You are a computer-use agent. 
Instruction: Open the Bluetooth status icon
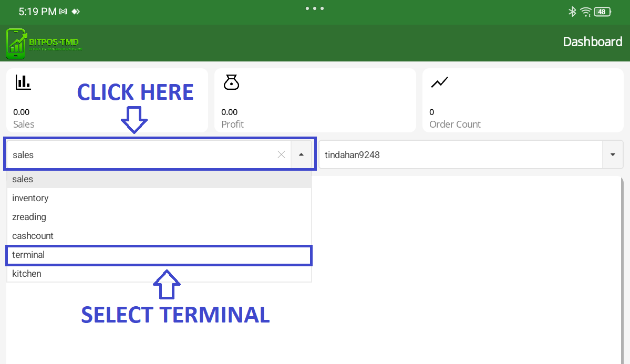click(x=572, y=12)
